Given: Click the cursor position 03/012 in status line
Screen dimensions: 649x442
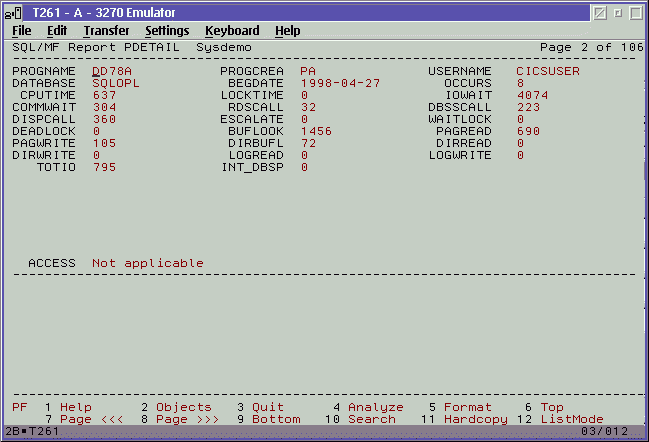Looking at the screenshot, I should click(604, 431).
